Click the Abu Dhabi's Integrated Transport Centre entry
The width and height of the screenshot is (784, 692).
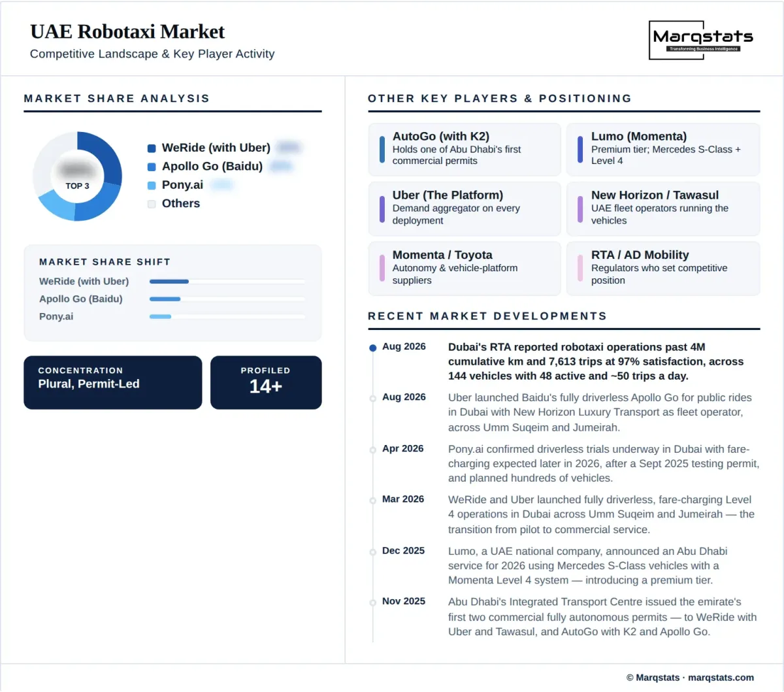602,617
